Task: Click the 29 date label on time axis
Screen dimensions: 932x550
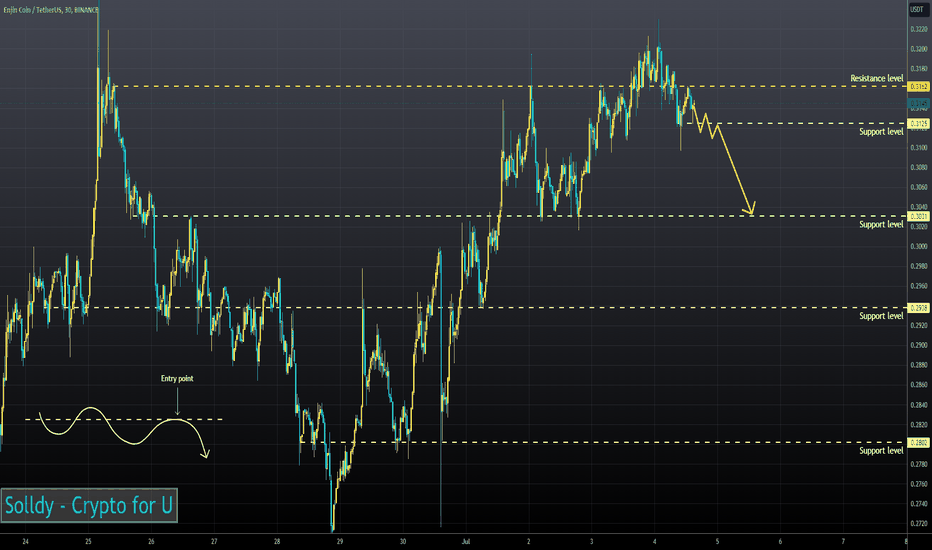Action: pos(340,542)
